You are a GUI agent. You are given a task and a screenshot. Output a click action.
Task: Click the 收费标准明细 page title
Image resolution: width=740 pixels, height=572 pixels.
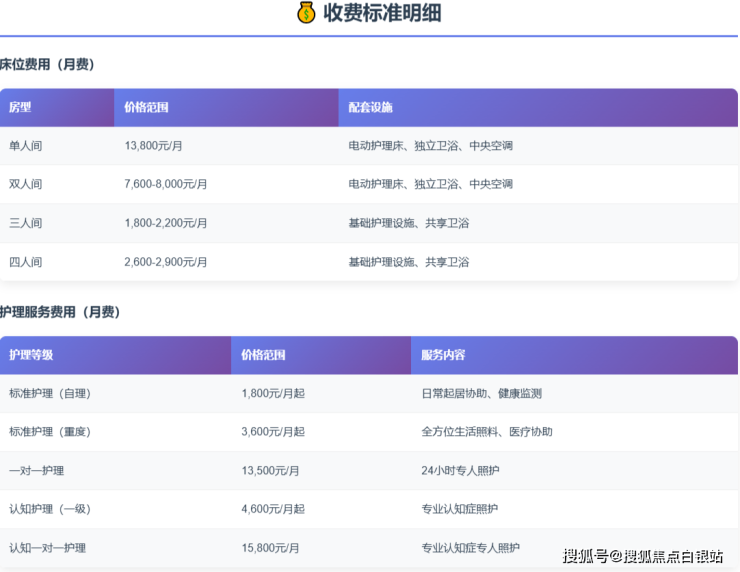pyautogui.click(x=382, y=13)
